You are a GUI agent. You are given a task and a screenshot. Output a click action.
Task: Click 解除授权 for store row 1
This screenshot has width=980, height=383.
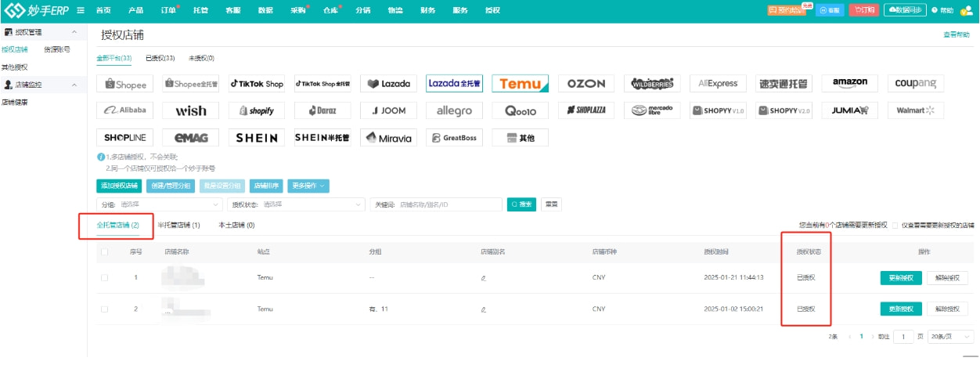pyautogui.click(x=947, y=278)
